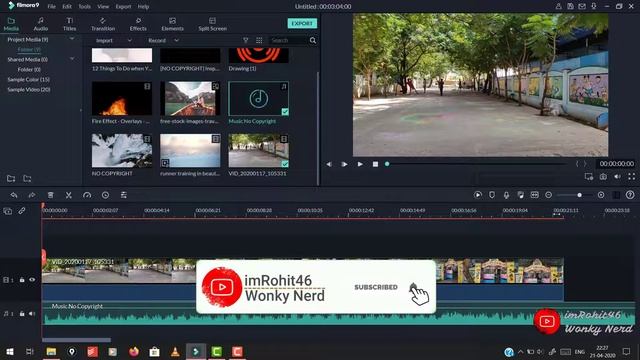
Task: Play the preview video
Action: click(360, 164)
